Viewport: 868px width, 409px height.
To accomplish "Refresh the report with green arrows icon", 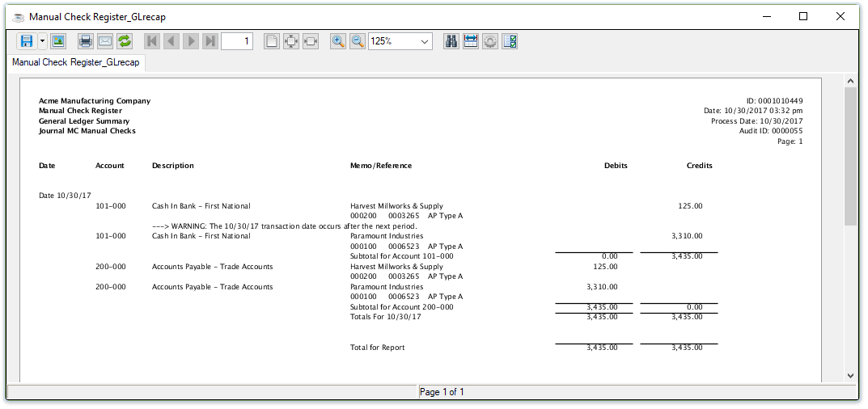I will click(x=125, y=41).
